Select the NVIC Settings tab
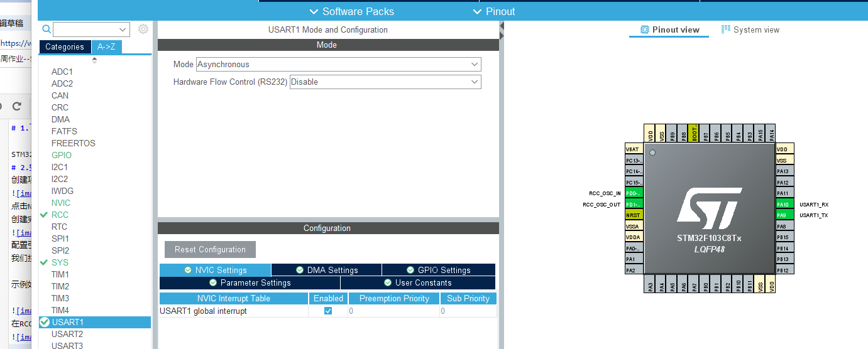 (215, 270)
